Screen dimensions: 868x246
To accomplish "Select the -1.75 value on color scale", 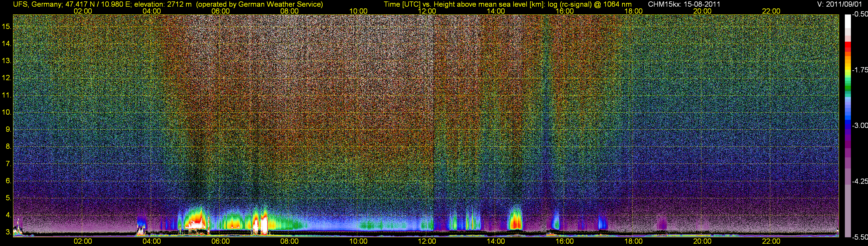I will click(x=859, y=70).
